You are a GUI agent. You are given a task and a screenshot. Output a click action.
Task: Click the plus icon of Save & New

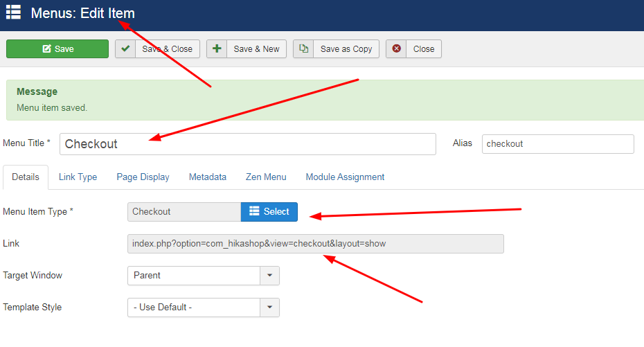(x=217, y=49)
